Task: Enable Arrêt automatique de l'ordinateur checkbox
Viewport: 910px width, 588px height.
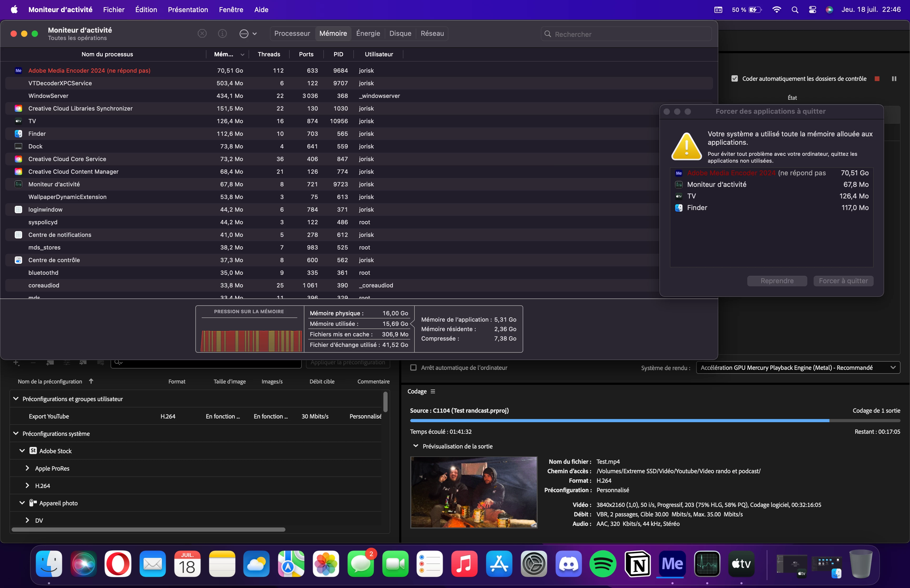Action: coord(413,368)
